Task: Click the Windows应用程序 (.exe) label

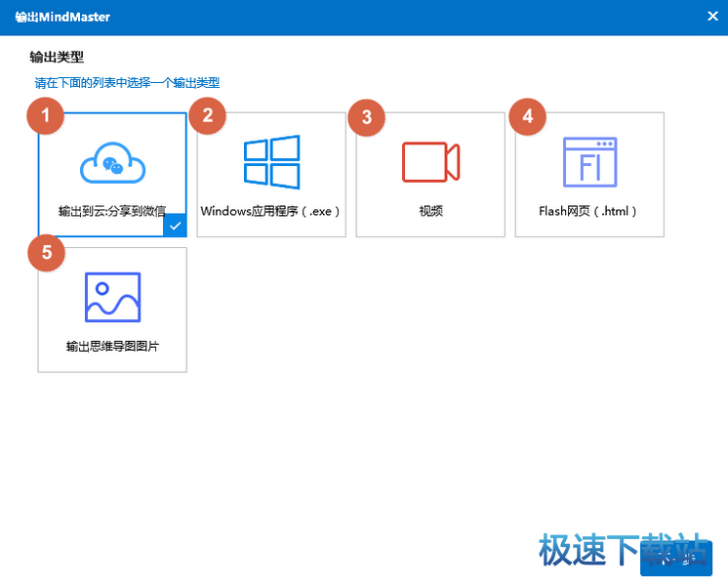Action: [270, 211]
